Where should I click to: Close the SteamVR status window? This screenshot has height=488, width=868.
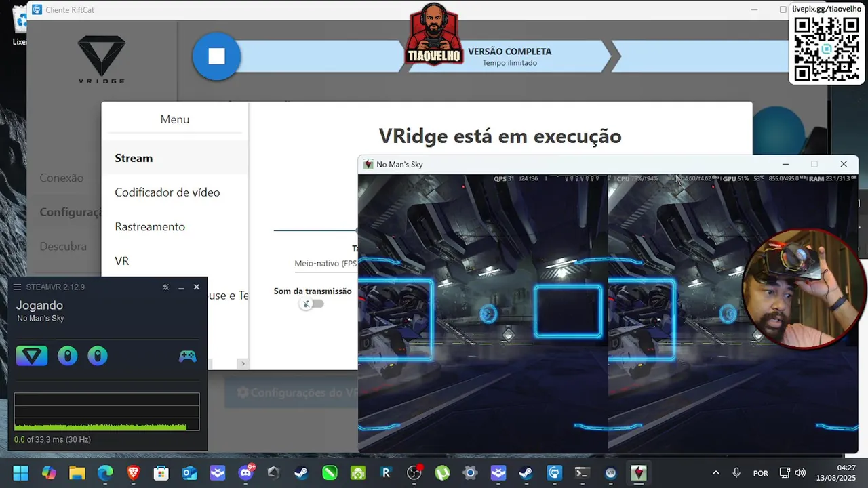pyautogui.click(x=197, y=287)
